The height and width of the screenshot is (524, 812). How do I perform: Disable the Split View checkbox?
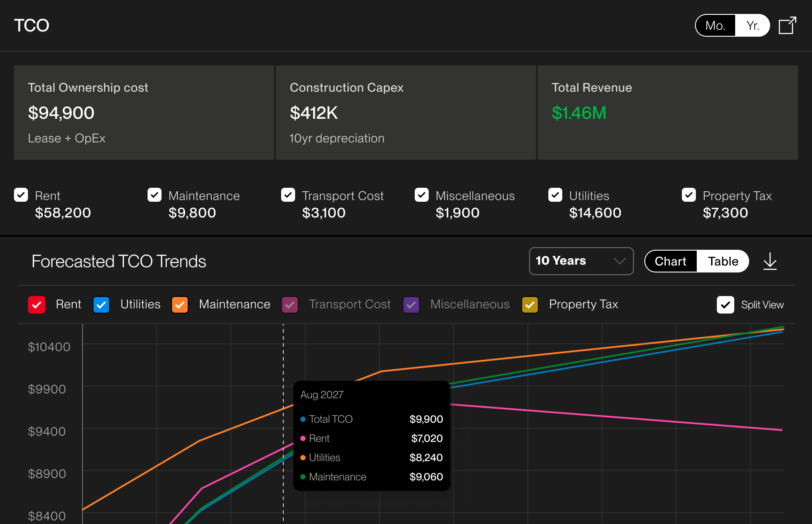(x=726, y=305)
